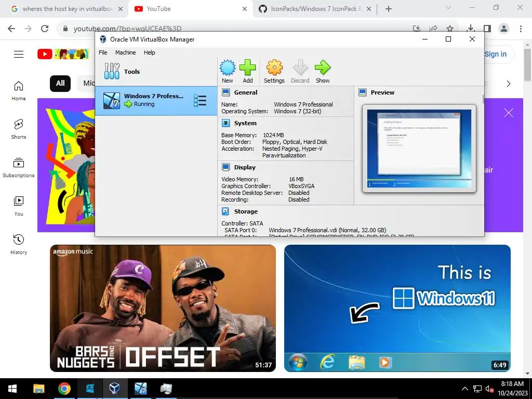532x399 pixels.
Task: Advance YouTube filter chips right arrow
Action: (508, 84)
